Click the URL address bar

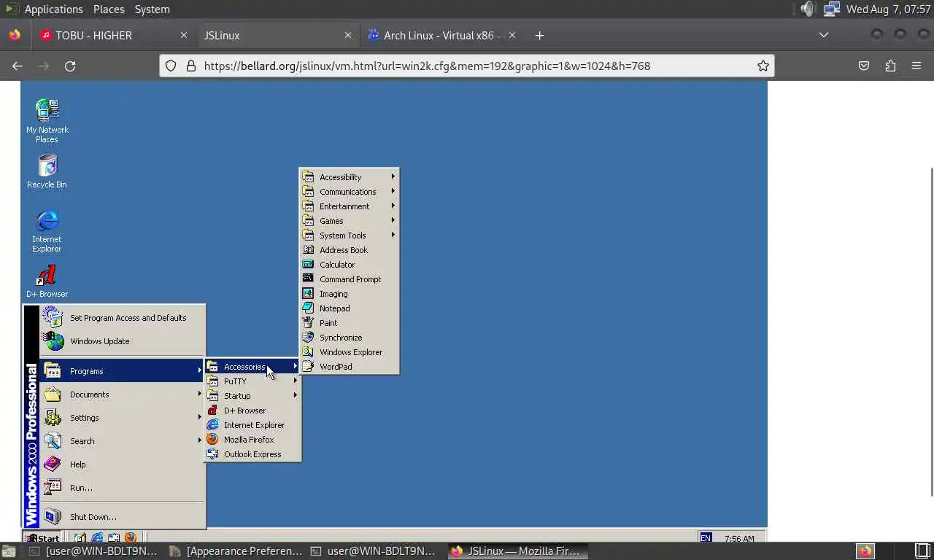(x=467, y=66)
